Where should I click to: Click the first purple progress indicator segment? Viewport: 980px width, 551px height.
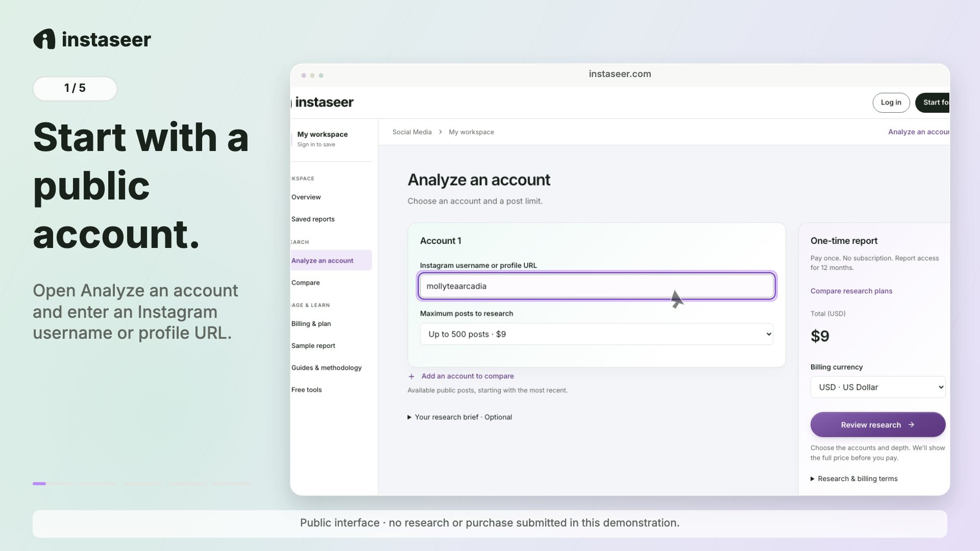pyautogui.click(x=39, y=483)
